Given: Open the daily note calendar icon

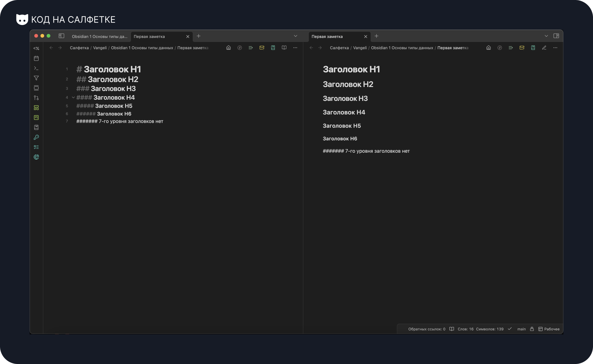Looking at the screenshot, I should tap(36, 58).
